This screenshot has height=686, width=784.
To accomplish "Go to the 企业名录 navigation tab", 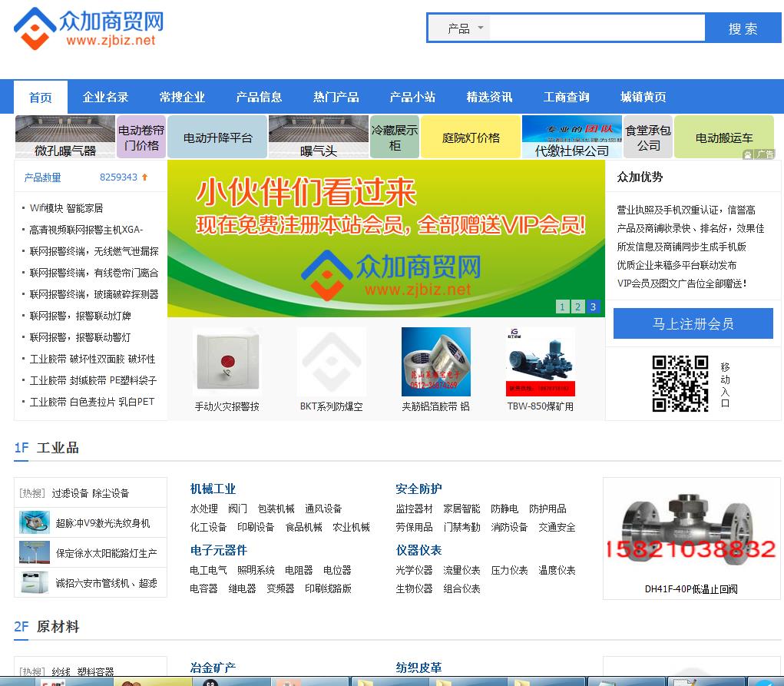I will (106, 97).
